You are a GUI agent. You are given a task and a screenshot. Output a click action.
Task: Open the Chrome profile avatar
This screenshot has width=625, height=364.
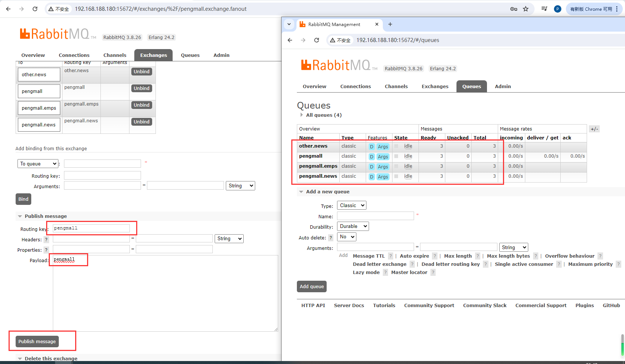[x=557, y=9]
